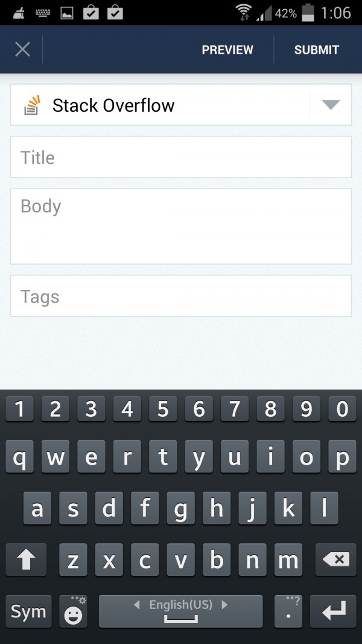Switch to symbols with the Sym key
This screenshot has height=644, width=362.
click(x=28, y=611)
